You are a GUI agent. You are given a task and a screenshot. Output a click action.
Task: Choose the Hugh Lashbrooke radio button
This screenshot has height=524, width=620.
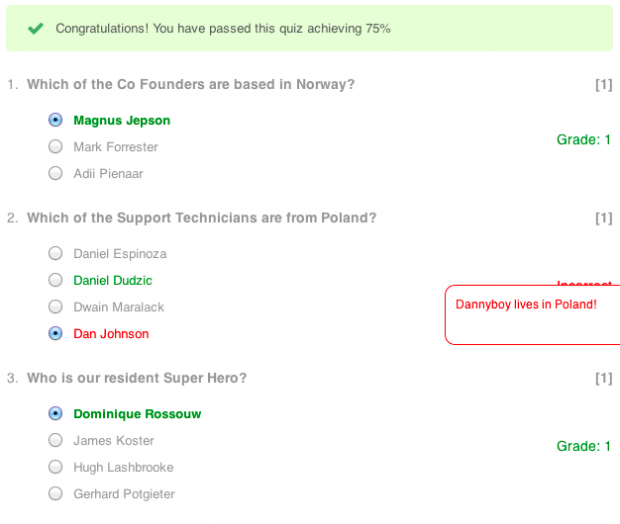click(55, 467)
